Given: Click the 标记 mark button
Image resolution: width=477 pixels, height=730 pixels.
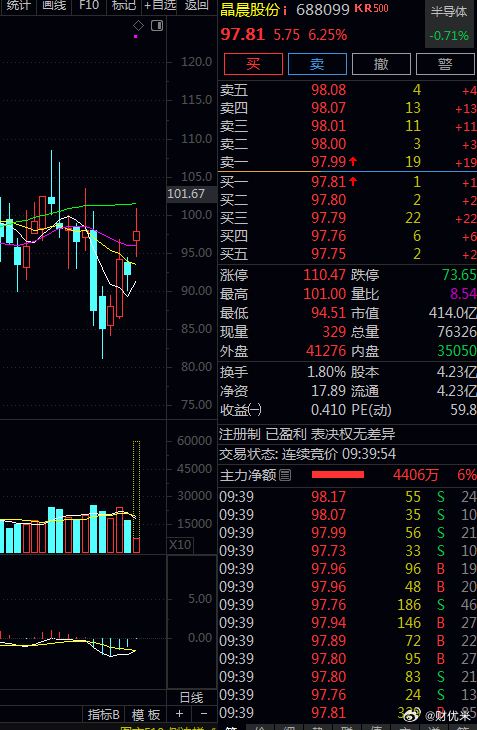Looking at the screenshot, I should tap(124, 6).
